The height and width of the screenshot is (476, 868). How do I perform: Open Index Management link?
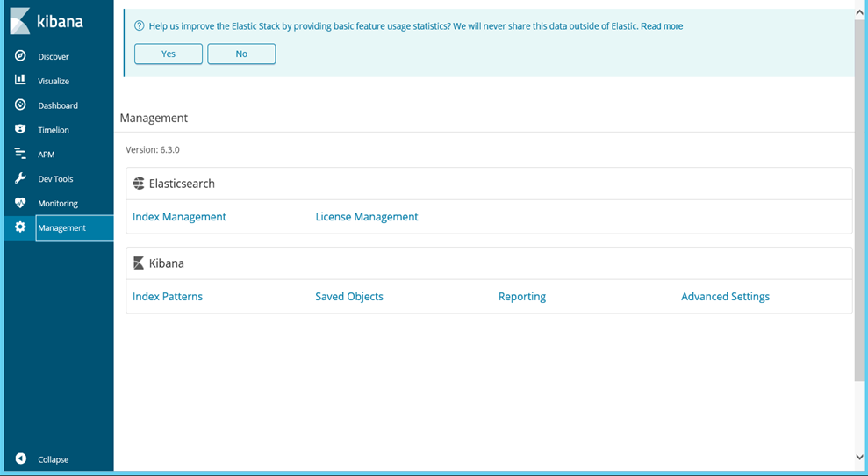pyautogui.click(x=179, y=217)
